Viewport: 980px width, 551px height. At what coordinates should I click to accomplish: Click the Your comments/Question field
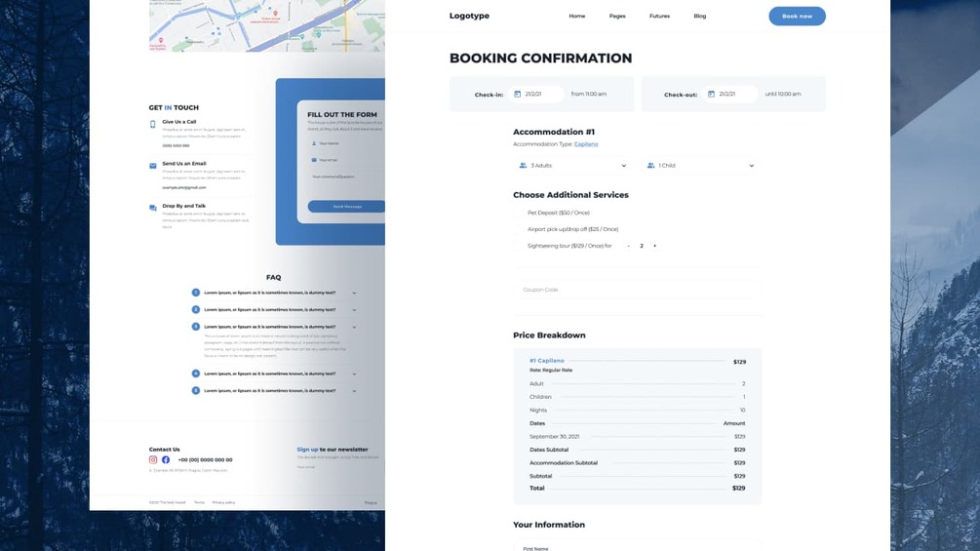point(346,182)
